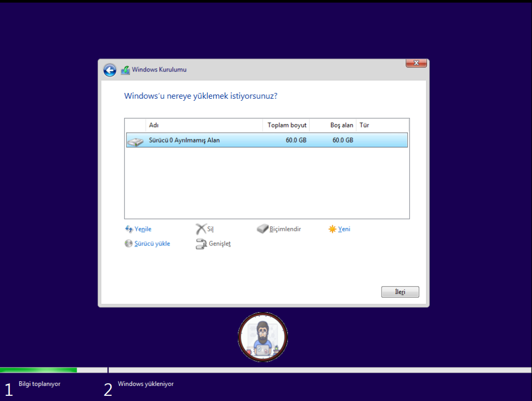Click the Adı column header

tap(204, 125)
